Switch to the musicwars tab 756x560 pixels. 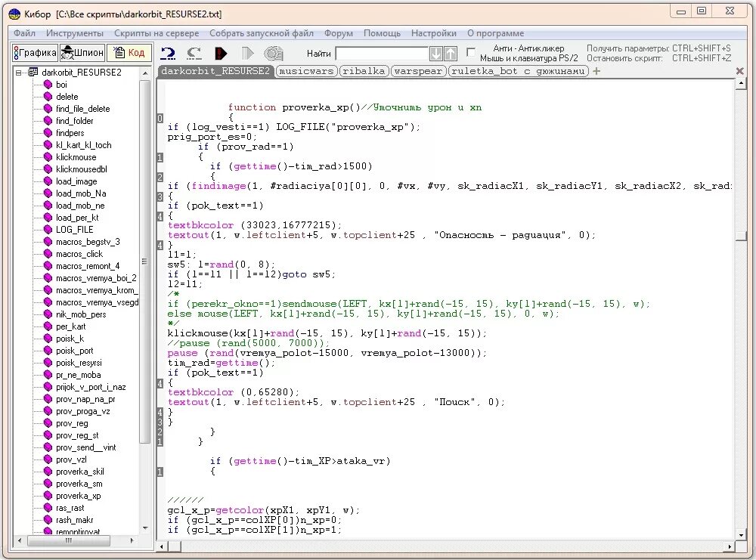[x=306, y=71]
